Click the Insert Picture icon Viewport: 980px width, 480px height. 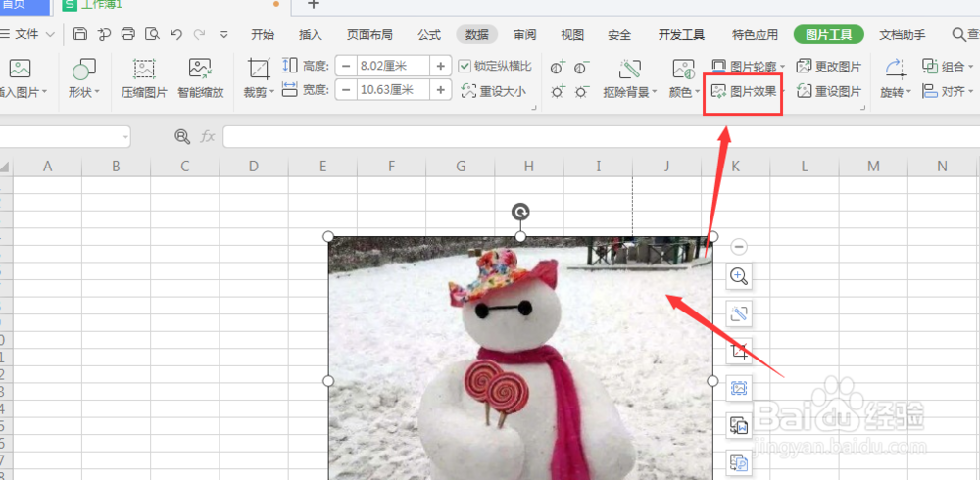point(20,69)
